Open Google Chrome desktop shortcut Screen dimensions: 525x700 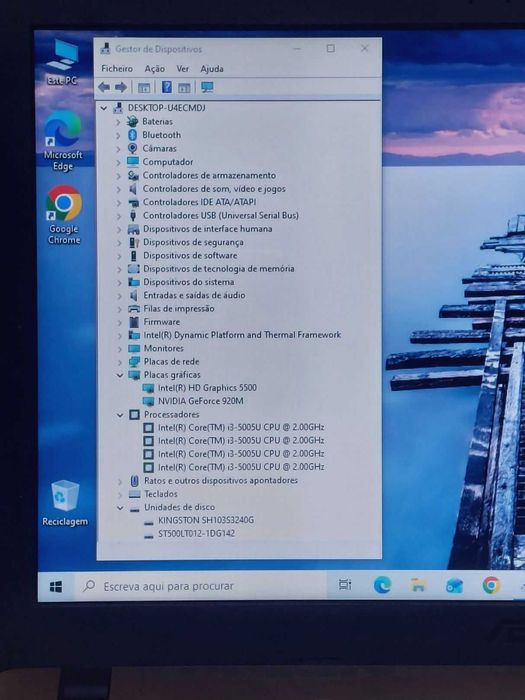click(x=64, y=215)
